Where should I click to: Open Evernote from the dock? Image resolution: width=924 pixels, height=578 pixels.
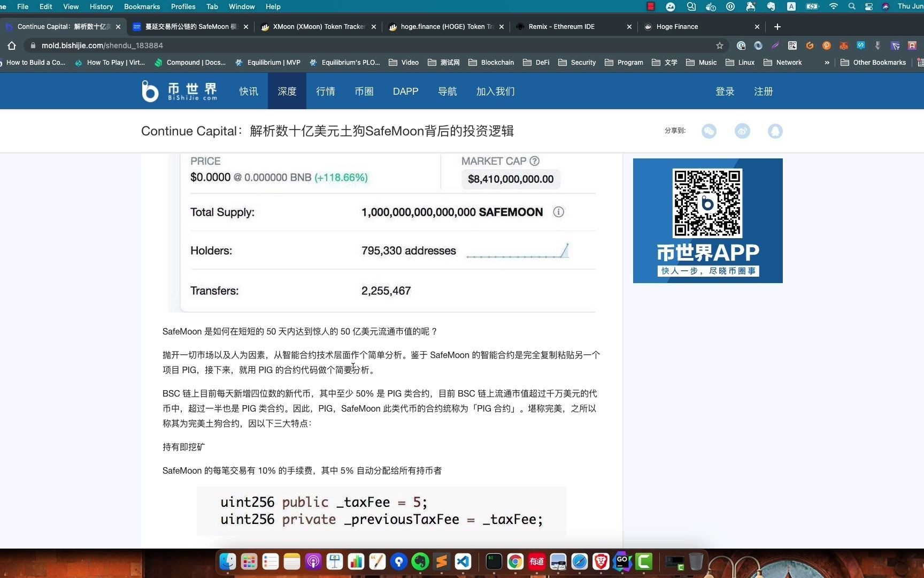point(420,561)
